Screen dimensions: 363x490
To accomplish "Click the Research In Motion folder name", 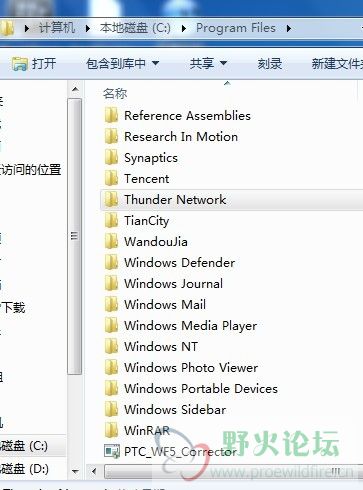I will tap(181, 137).
